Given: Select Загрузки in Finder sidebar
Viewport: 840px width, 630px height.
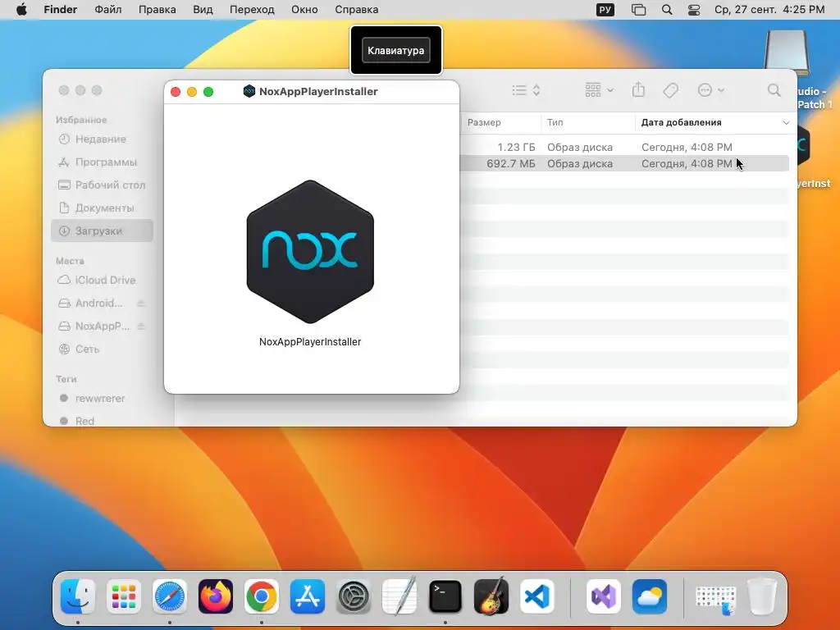Looking at the screenshot, I should 102,231.
